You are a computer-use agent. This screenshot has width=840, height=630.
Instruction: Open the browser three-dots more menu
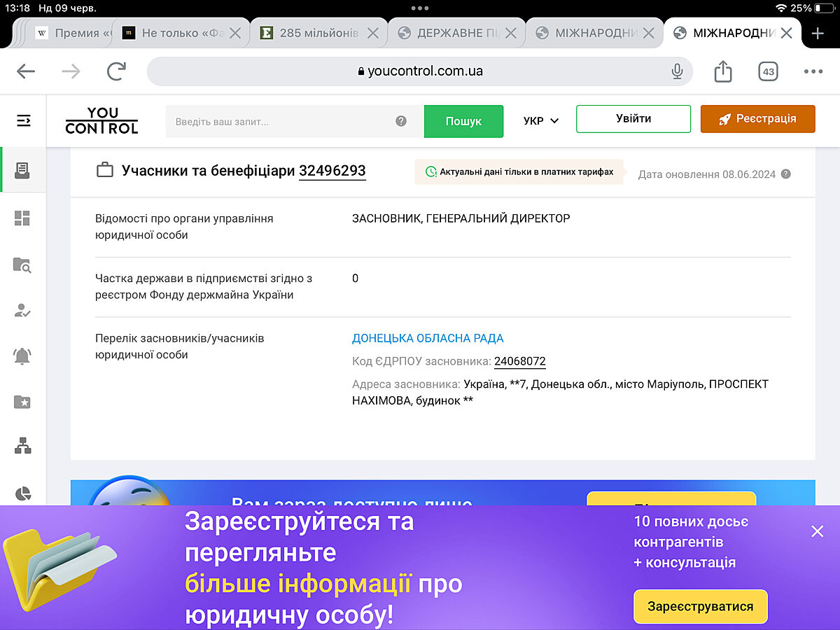click(x=813, y=71)
